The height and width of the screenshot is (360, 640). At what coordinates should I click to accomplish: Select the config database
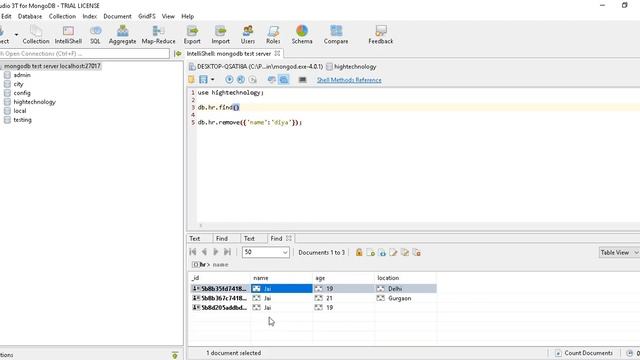pyautogui.click(x=22, y=93)
